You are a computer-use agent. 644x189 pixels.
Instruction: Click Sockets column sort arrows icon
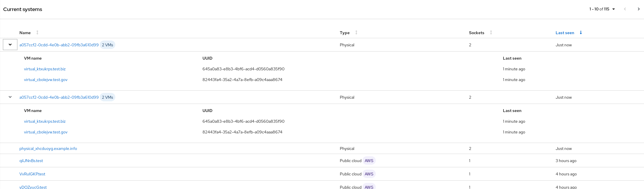point(491,32)
